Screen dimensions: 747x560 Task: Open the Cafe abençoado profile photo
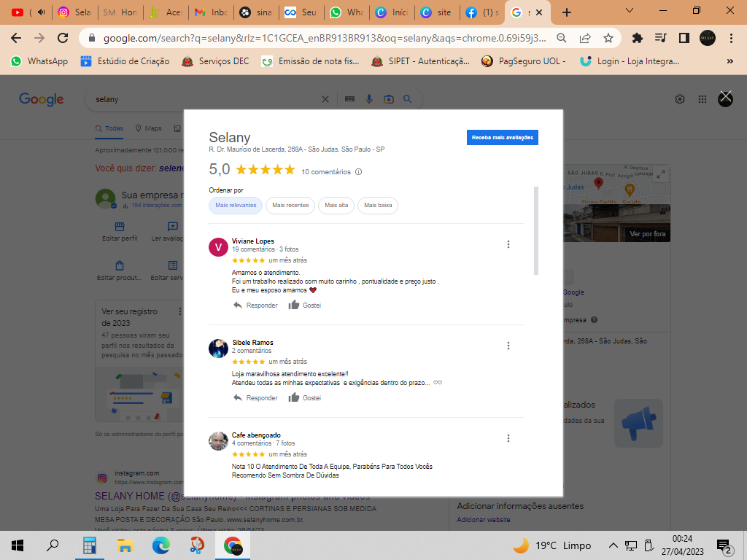point(218,440)
